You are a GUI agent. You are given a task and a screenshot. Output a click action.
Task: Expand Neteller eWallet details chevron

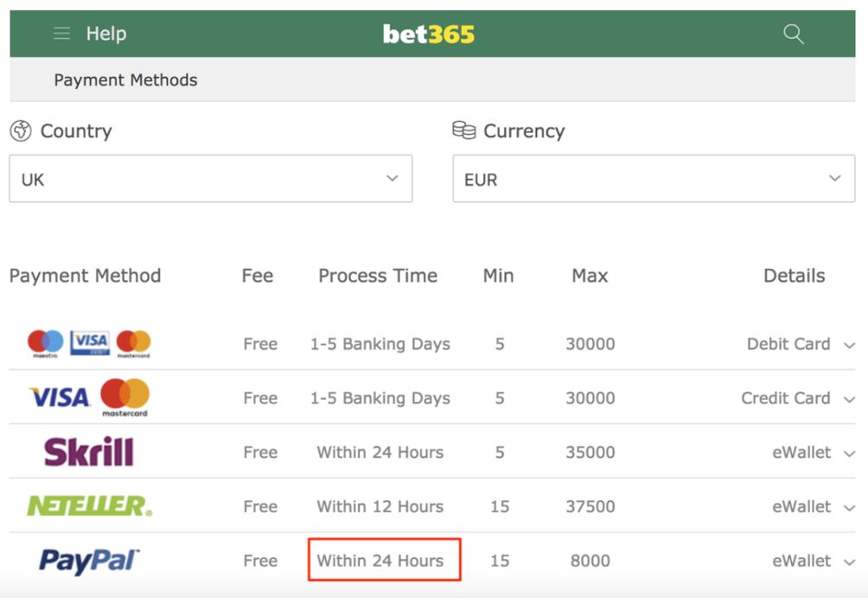tap(849, 508)
